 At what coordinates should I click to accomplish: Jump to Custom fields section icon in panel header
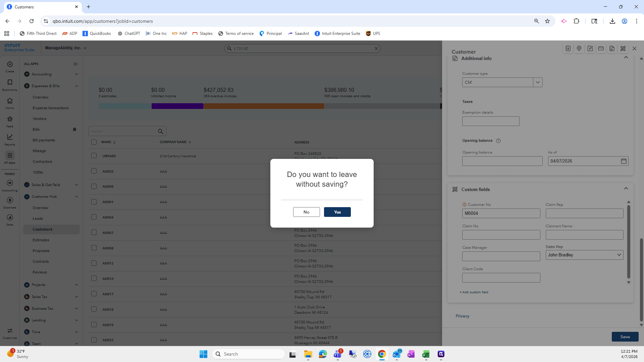pyautogui.click(x=623, y=49)
